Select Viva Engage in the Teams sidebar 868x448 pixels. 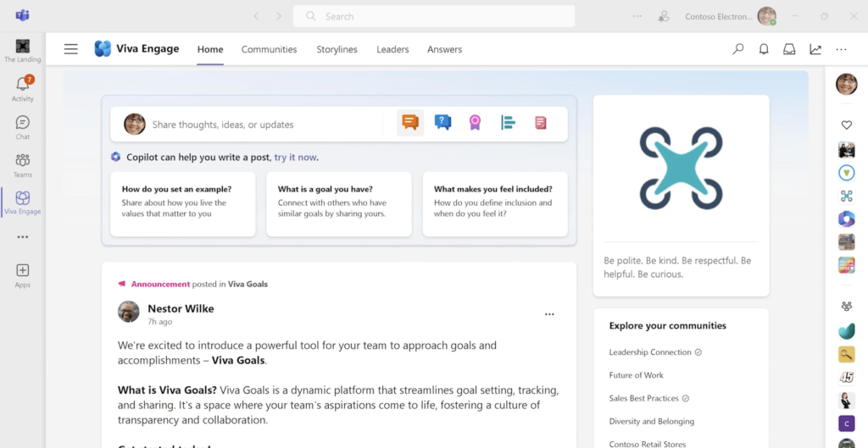[23, 202]
